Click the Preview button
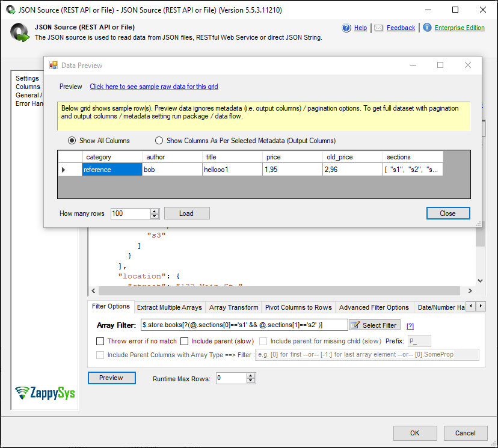Image resolution: width=498 pixels, height=448 pixels. (x=111, y=378)
